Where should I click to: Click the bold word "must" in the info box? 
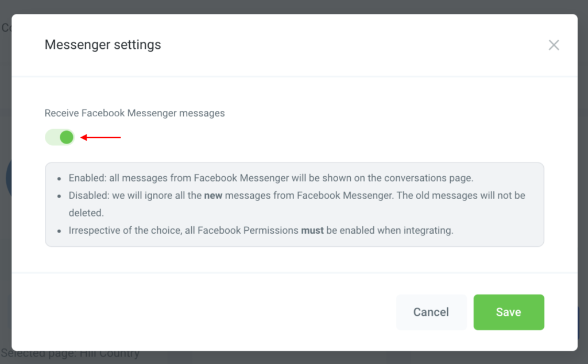pos(312,231)
